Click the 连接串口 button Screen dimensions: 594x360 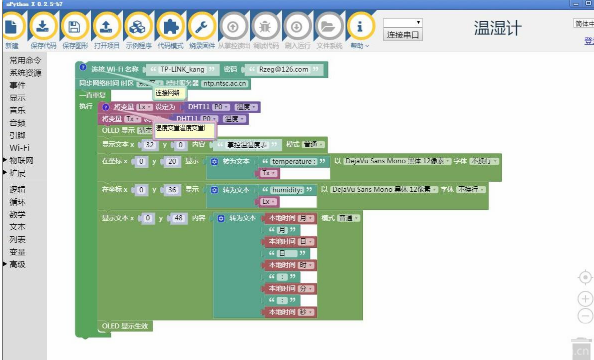[403, 35]
